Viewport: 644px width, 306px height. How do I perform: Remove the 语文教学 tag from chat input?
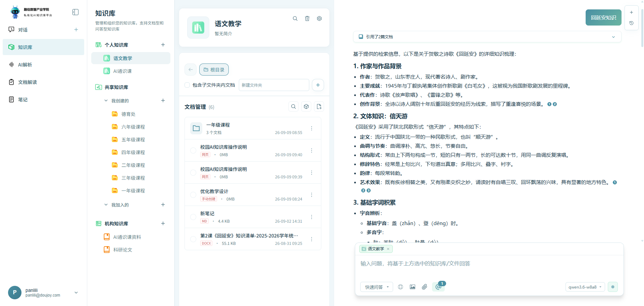coord(388,249)
